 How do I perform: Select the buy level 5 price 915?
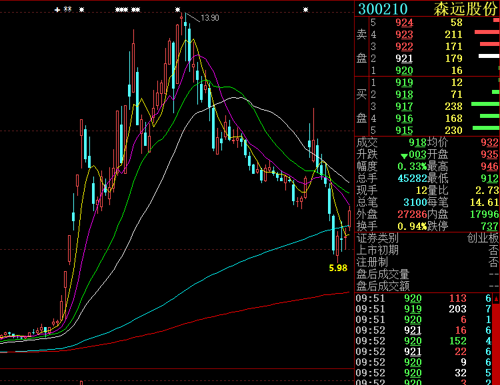404,130
